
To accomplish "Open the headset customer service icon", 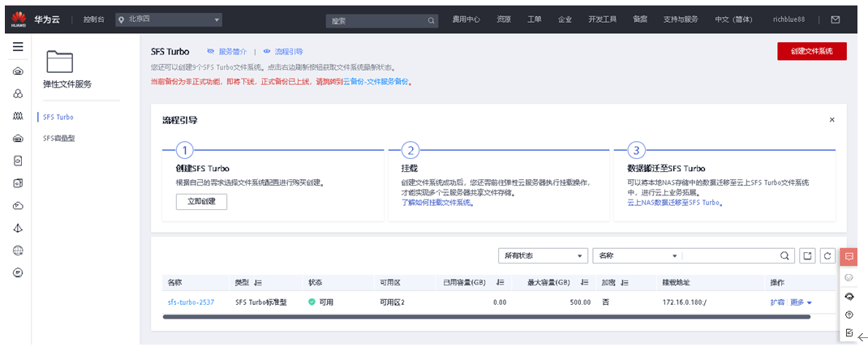I will tap(849, 297).
